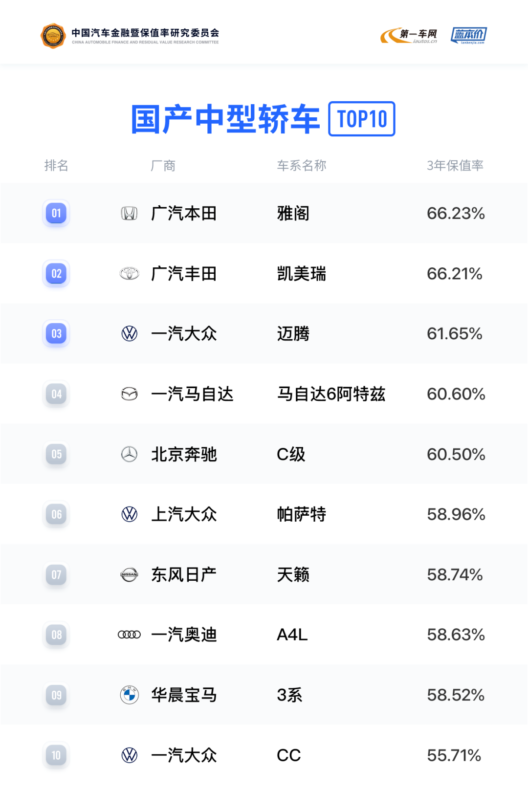The height and width of the screenshot is (812, 528).
Task: Click the rank 03 badge
Action: tap(56, 333)
